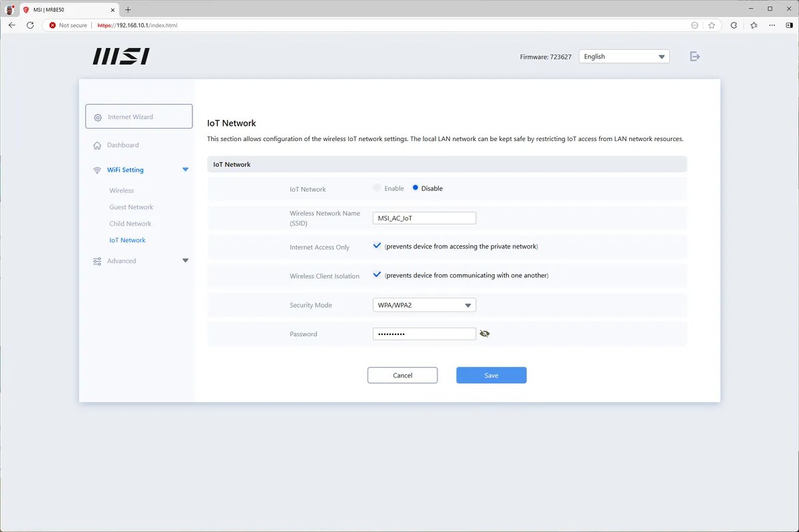Open the English language dropdown
The height and width of the screenshot is (532, 799).
(624, 57)
